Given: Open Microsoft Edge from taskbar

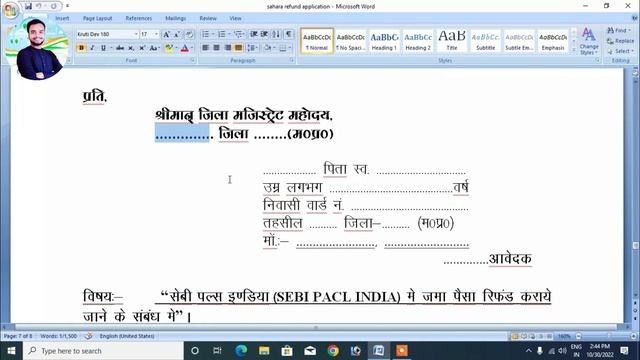Looking at the screenshot, I should coord(241,351).
